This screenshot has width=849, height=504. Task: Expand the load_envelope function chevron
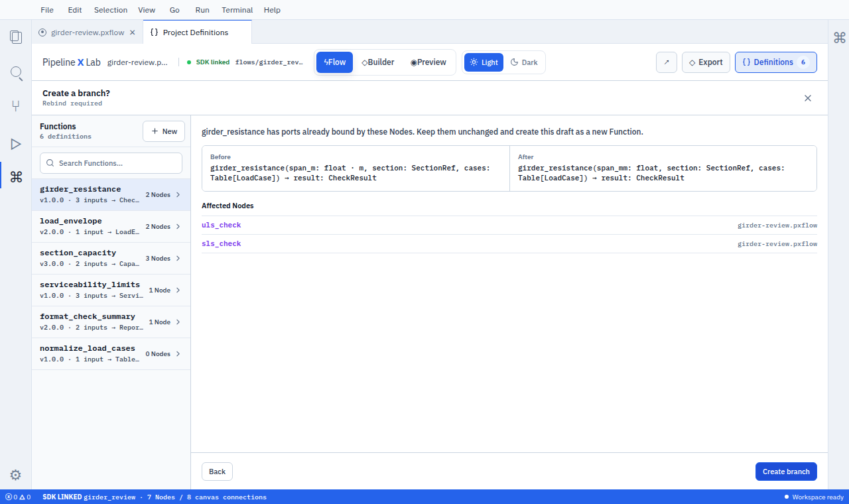[x=178, y=227]
